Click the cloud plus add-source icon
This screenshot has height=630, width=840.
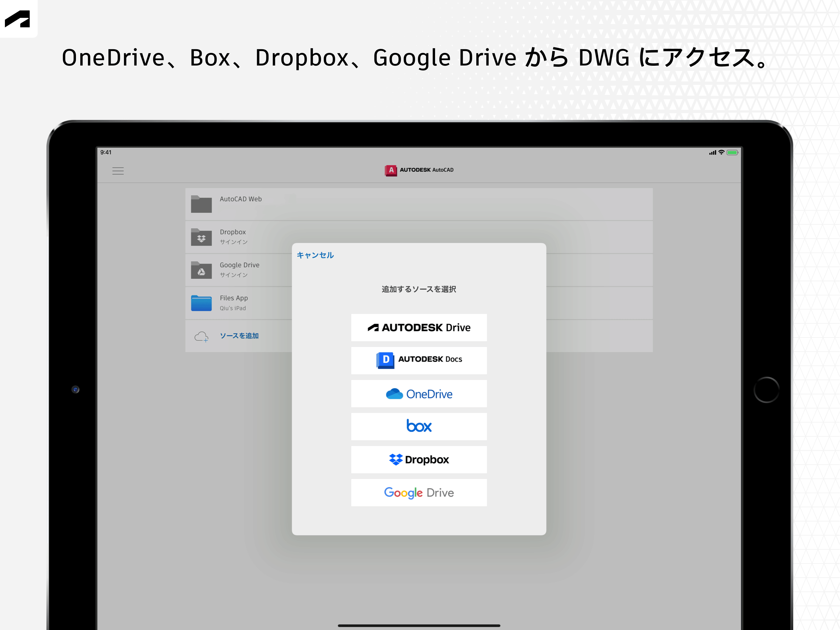(x=201, y=336)
